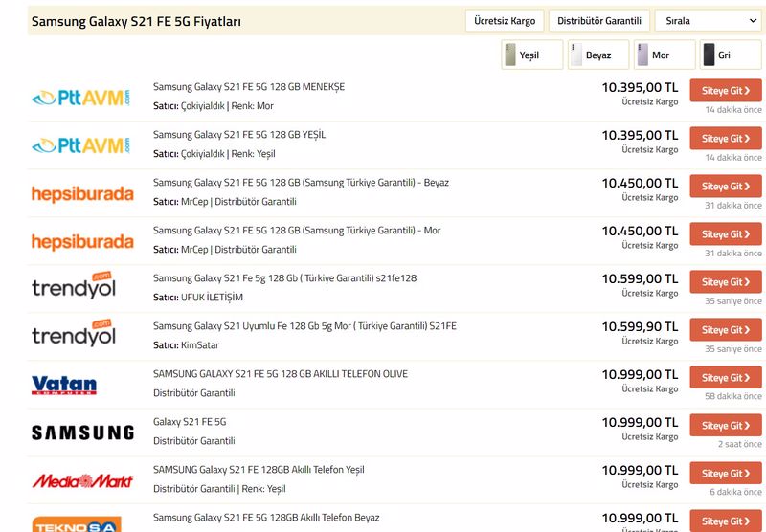The width and height of the screenshot is (766, 532).
Task: Filter by Beyaz color
Action: [597, 55]
